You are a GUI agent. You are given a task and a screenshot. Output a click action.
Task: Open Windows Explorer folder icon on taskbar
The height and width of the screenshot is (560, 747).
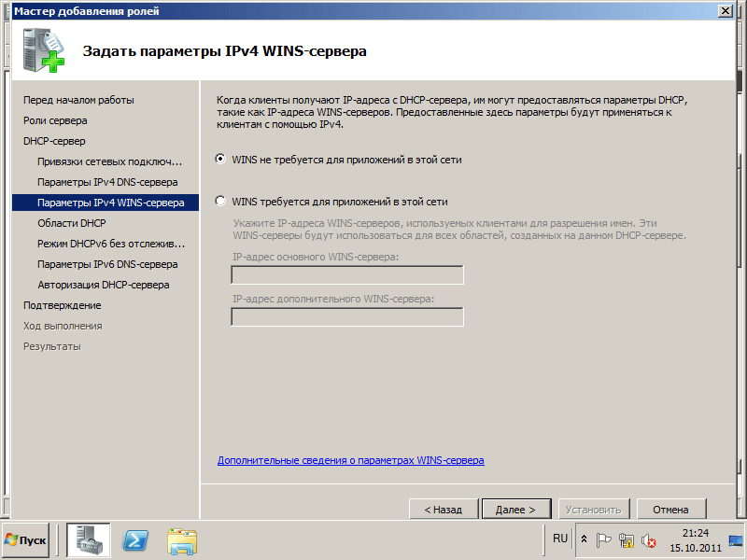[182, 540]
